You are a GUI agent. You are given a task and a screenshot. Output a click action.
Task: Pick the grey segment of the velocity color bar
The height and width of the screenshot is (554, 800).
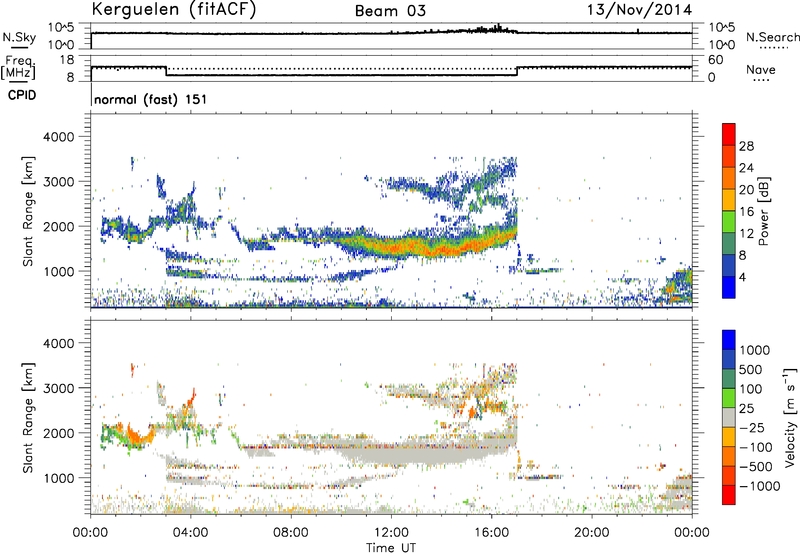click(x=729, y=417)
